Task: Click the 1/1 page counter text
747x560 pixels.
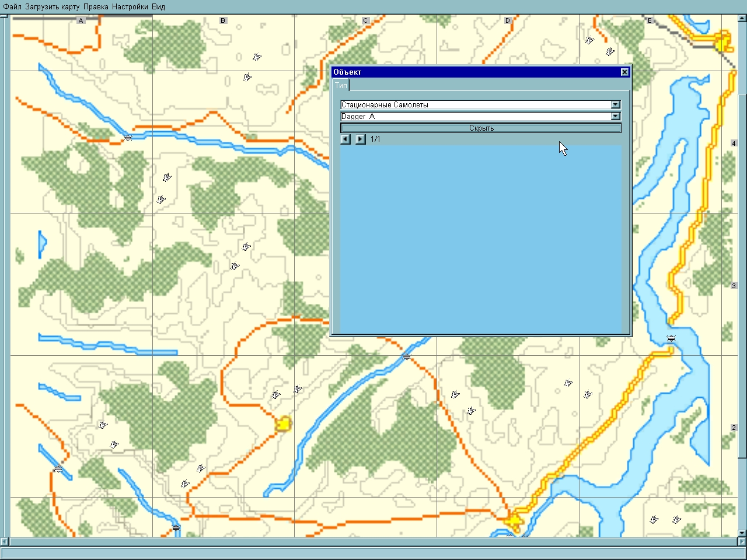Action: click(375, 139)
